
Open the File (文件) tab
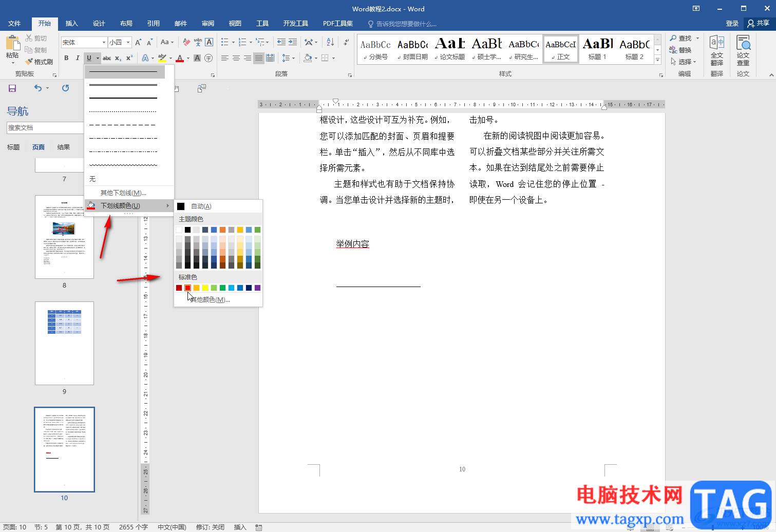[14, 23]
